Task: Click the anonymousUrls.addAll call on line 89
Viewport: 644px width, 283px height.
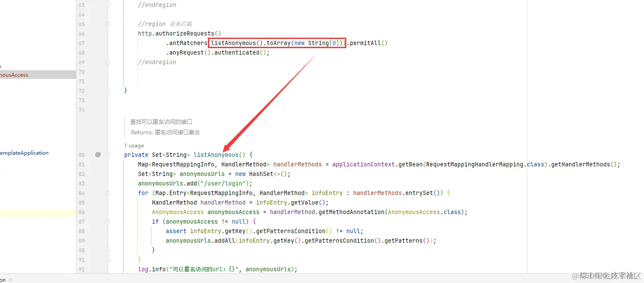Action: (x=200, y=241)
